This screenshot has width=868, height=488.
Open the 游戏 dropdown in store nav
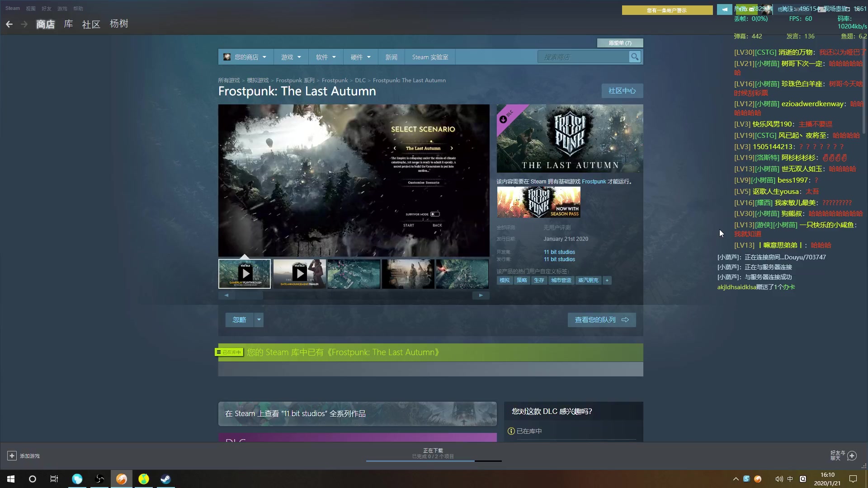tap(290, 57)
